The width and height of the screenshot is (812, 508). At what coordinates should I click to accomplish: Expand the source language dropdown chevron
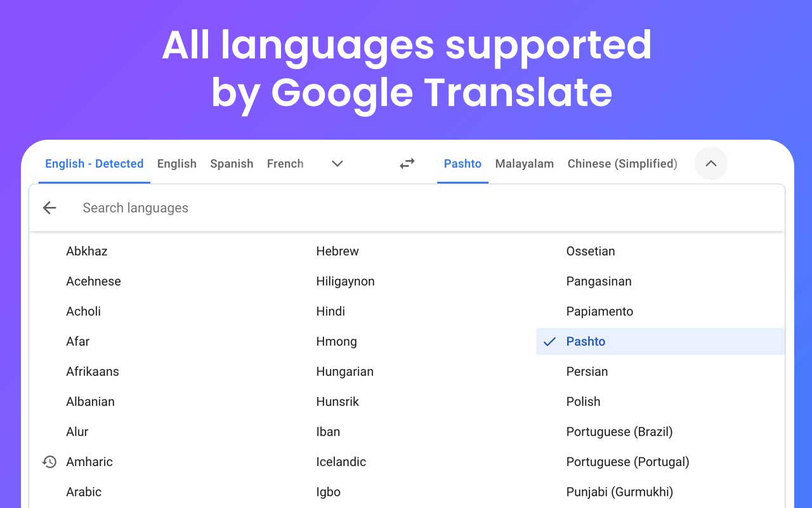tap(337, 163)
